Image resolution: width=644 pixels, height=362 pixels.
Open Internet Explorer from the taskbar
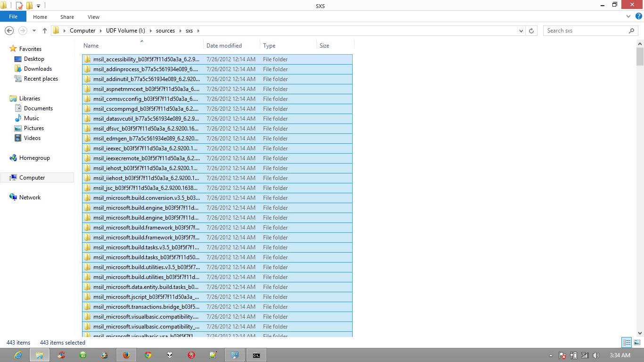point(18,355)
